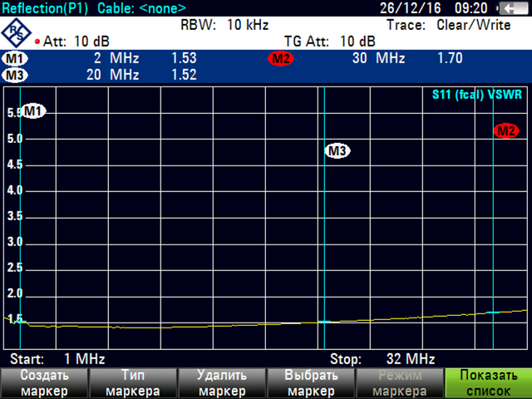Screen dimensions: 532x399
Task: Click the greyed-out Режим маркера softkey
Action: pos(398,383)
